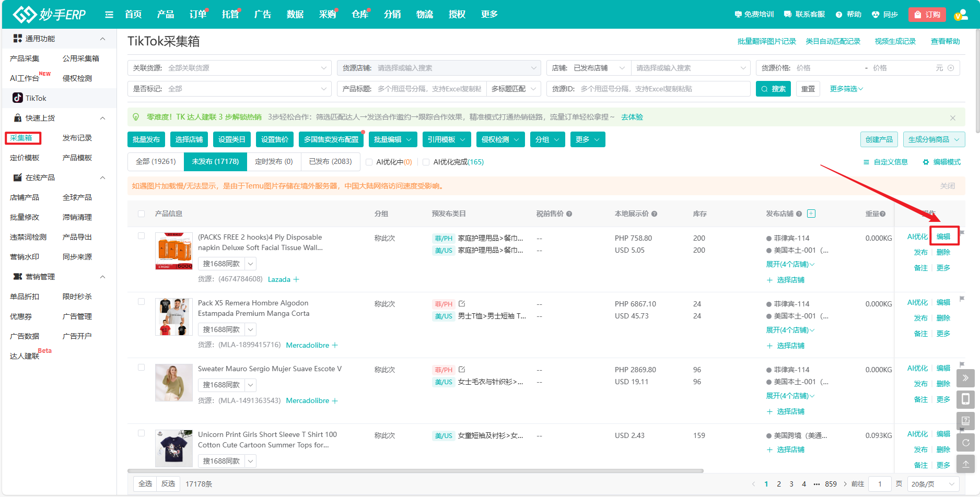Screen dimensions: 980x497
Task: Open the 批量编辑 dropdown button
Action: (x=393, y=139)
